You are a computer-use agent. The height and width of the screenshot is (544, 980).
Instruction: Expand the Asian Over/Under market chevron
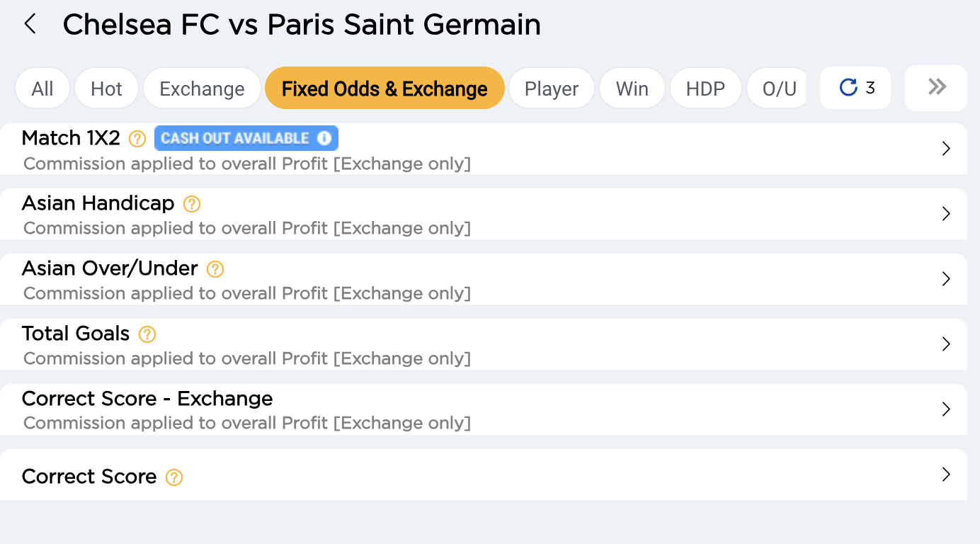tap(946, 279)
